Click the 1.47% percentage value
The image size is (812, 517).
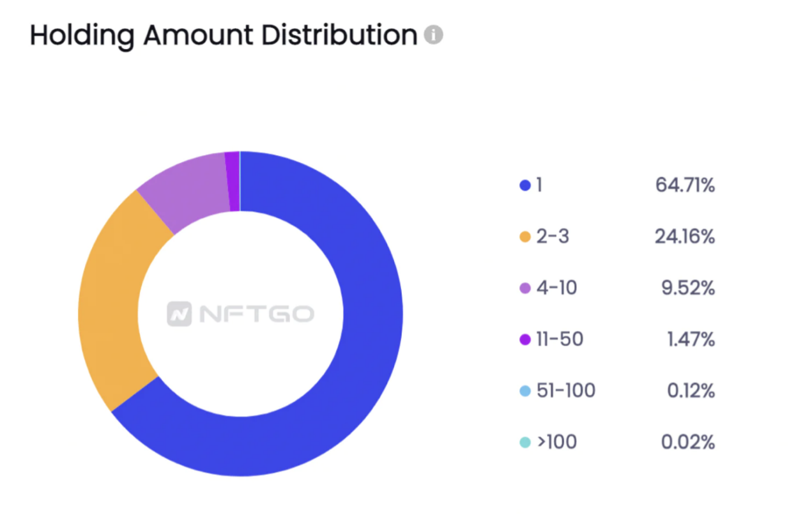(x=691, y=339)
